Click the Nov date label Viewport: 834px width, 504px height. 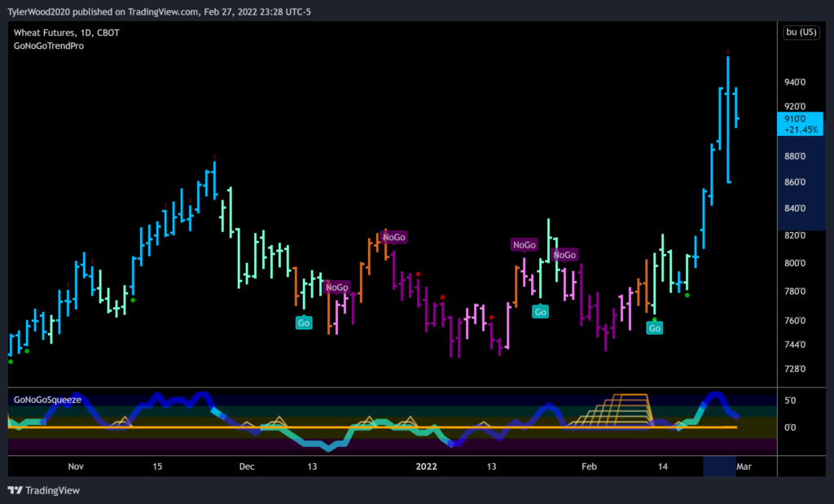pos(76,467)
